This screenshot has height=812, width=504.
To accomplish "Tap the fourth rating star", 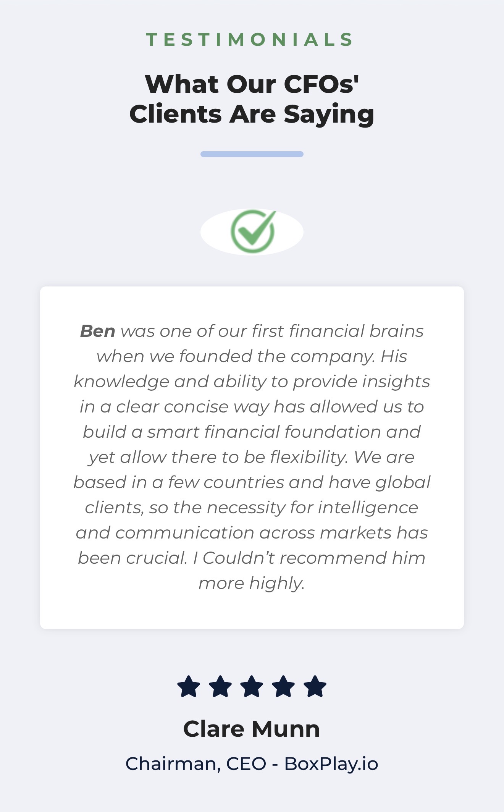I will [x=284, y=686].
